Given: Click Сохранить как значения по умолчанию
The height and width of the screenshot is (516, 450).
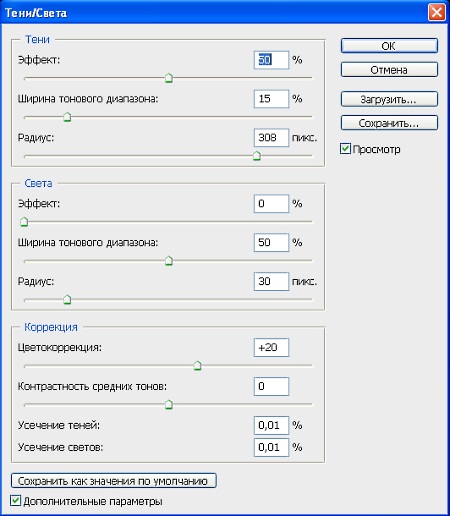Looking at the screenshot, I should [x=114, y=481].
